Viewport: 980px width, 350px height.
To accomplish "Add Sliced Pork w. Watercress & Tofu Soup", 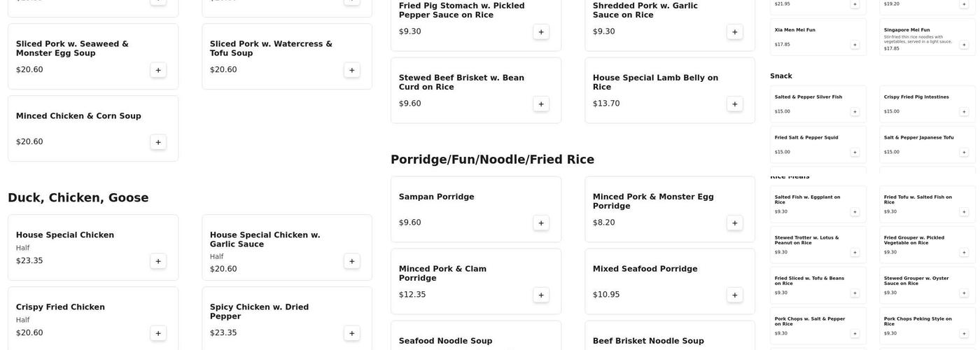I will pyautogui.click(x=352, y=70).
